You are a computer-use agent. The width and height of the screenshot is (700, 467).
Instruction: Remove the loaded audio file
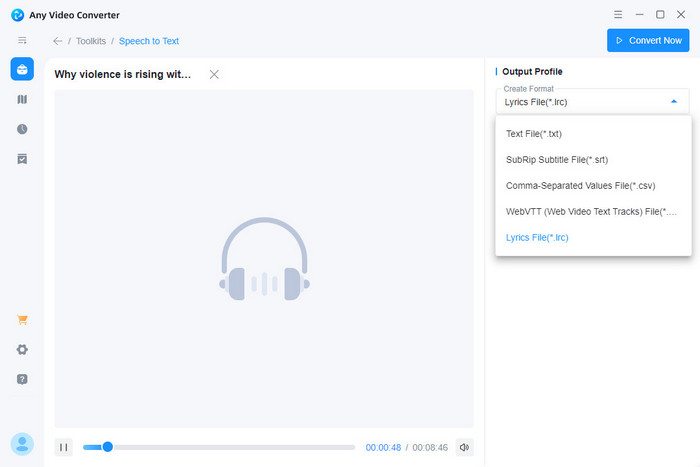click(214, 74)
